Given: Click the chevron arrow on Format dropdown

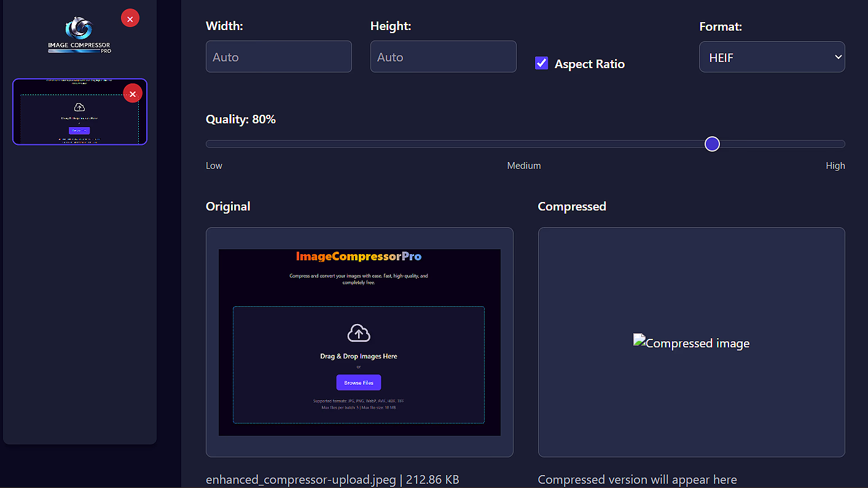Looking at the screenshot, I should coord(838,57).
